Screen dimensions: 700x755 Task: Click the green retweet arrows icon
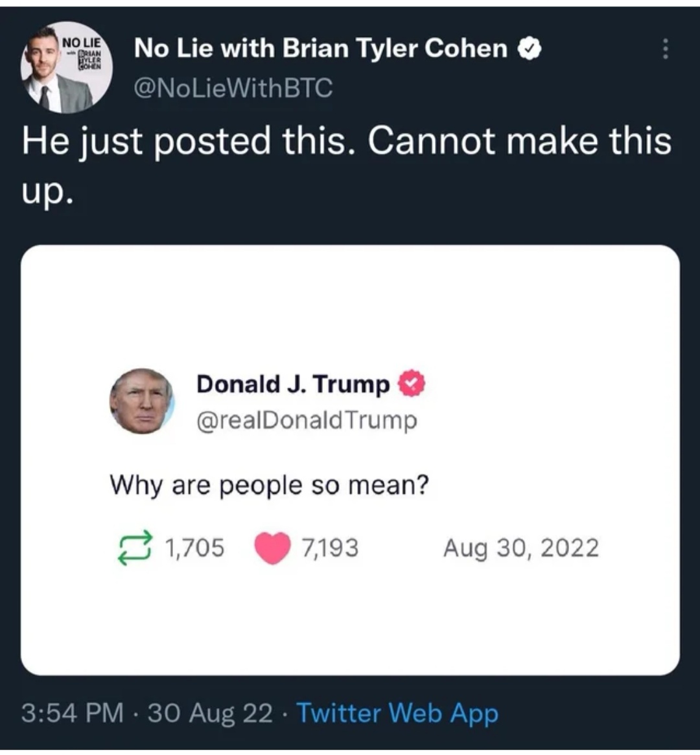pyautogui.click(x=135, y=548)
